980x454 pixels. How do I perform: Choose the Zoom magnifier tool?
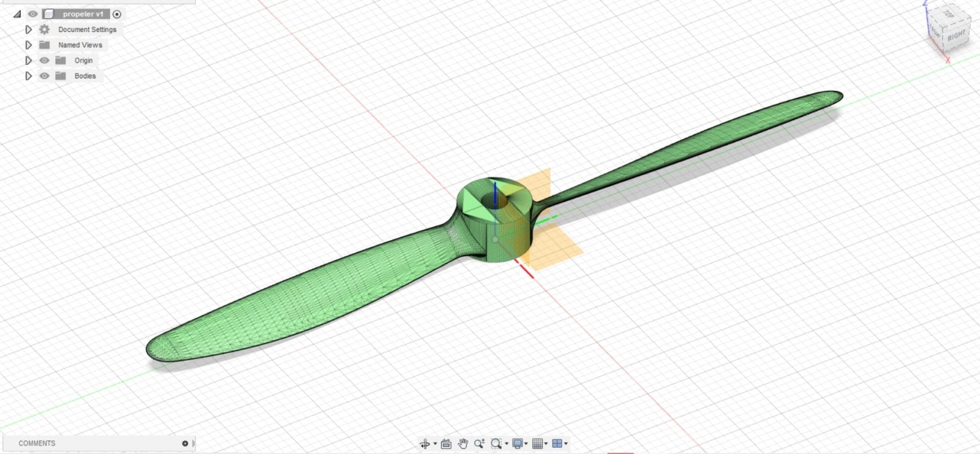479,444
